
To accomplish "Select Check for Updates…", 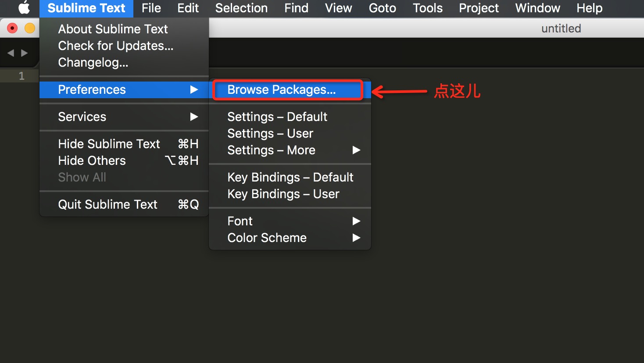I will coord(115,46).
